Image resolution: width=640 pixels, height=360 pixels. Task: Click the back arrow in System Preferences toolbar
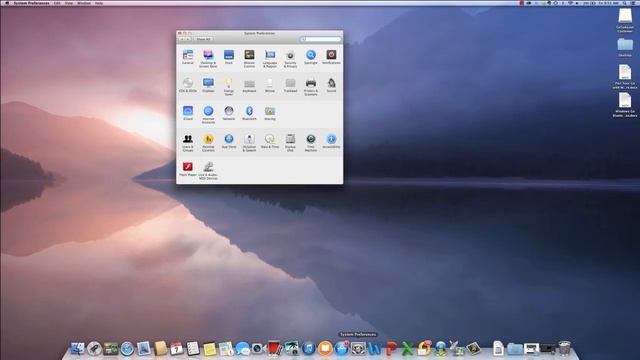click(182, 39)
